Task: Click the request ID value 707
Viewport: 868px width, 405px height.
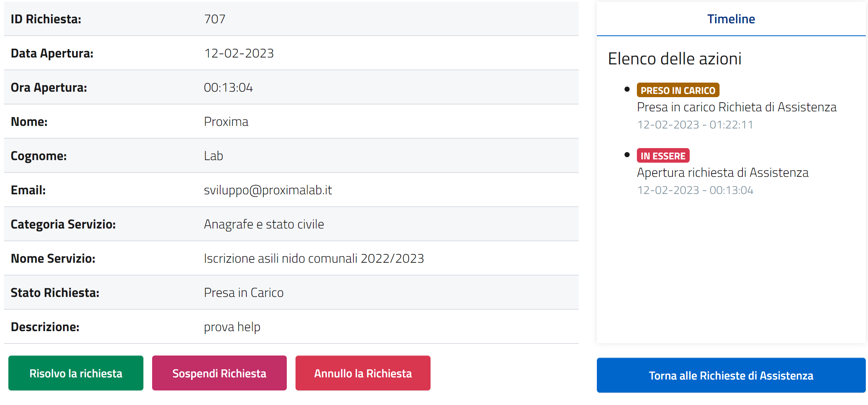Action: point(215,19)
